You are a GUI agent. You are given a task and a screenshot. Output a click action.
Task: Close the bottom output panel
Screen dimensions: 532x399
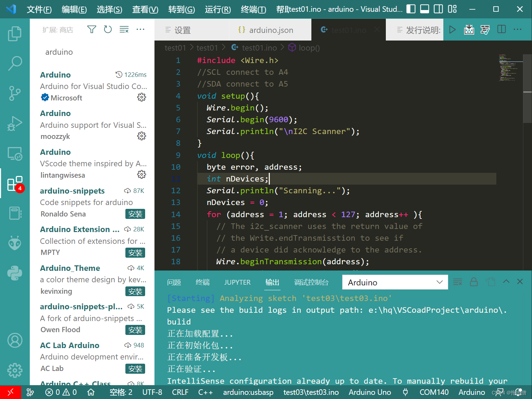coord(520,282)
